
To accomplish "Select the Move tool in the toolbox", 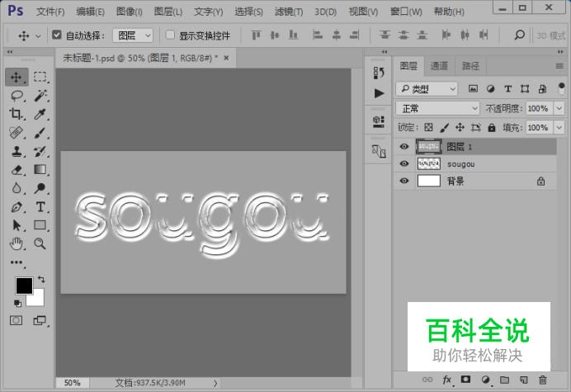I will 16,78.
